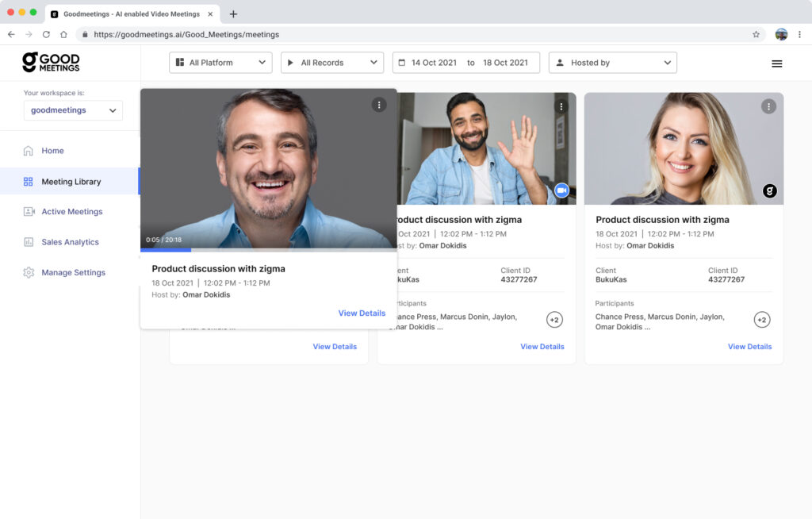
Task: Expand the Hosted by filter
Action: point(612,63)
